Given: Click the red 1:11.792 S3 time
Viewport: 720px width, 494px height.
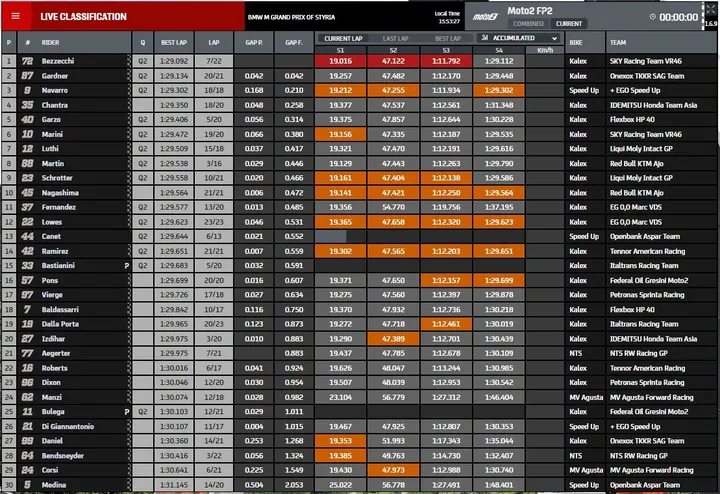Looking at the screenshot, I should coord(446,61).
